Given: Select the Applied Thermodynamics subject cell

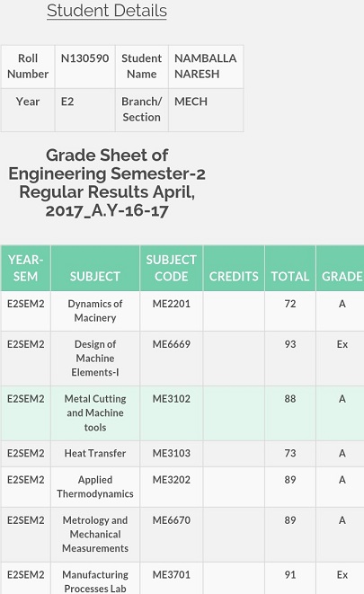Looking at the screenshot, I should [x=95, y=487].
